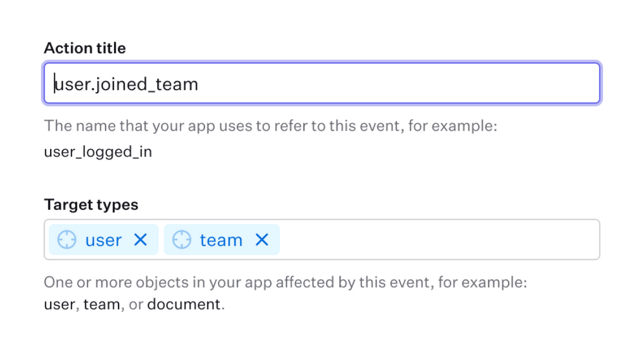Click the user chip label text
This screenshot has width=644, height=351.
tap(104, 239)
